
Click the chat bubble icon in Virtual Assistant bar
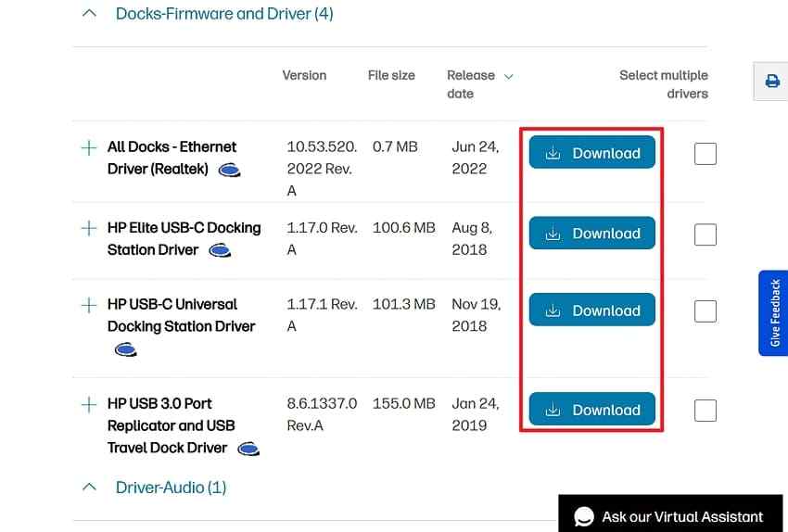584,516
